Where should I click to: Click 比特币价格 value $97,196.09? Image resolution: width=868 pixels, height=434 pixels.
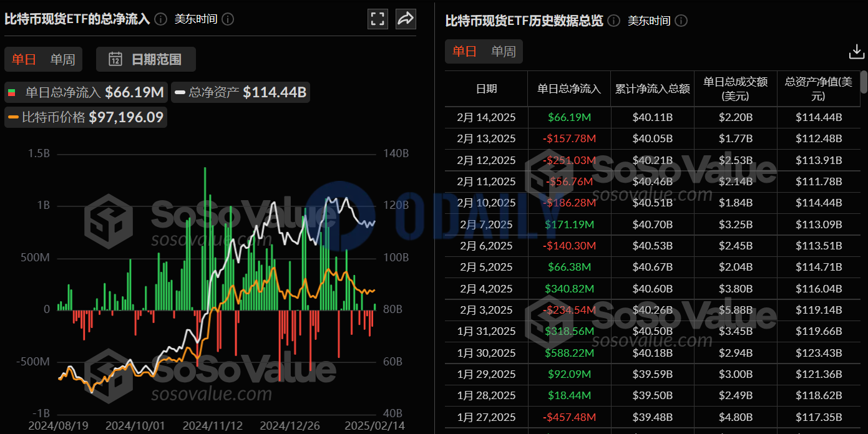[x=126, y=117]
